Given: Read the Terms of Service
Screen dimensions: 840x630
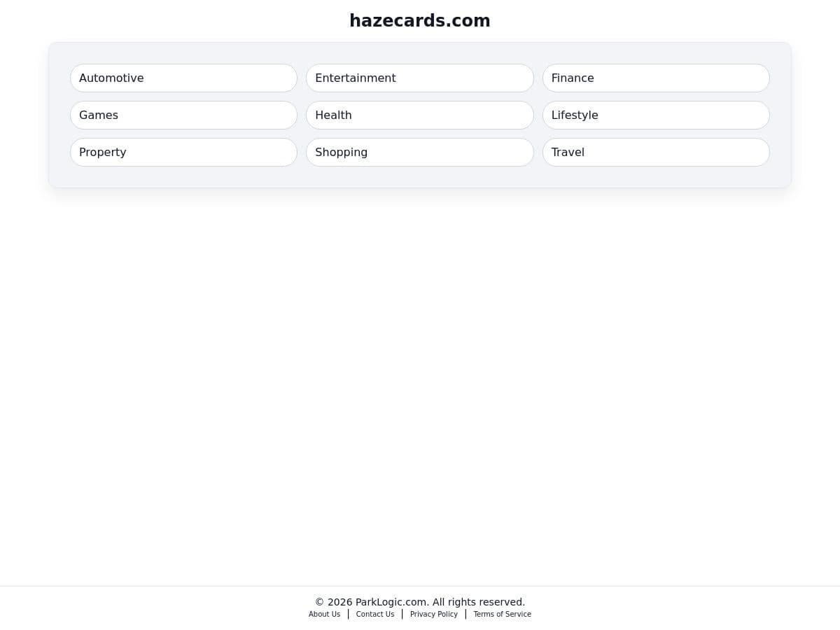Looking at the screenshot, I should click(x=502, y=614).
